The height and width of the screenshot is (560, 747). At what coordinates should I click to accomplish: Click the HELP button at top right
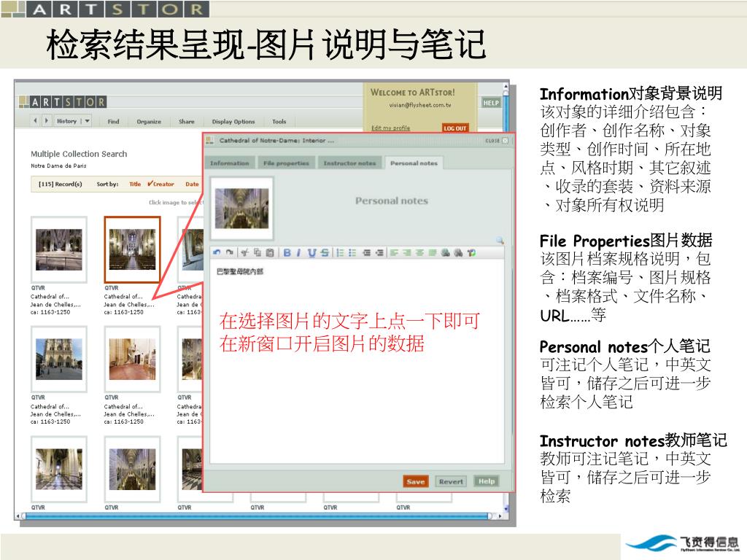point(491,103)
